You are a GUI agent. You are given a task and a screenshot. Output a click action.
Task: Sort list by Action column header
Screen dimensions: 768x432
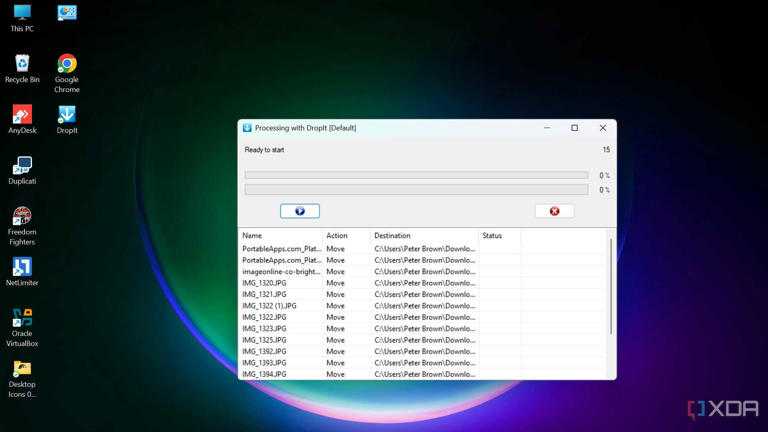[347, 236]
